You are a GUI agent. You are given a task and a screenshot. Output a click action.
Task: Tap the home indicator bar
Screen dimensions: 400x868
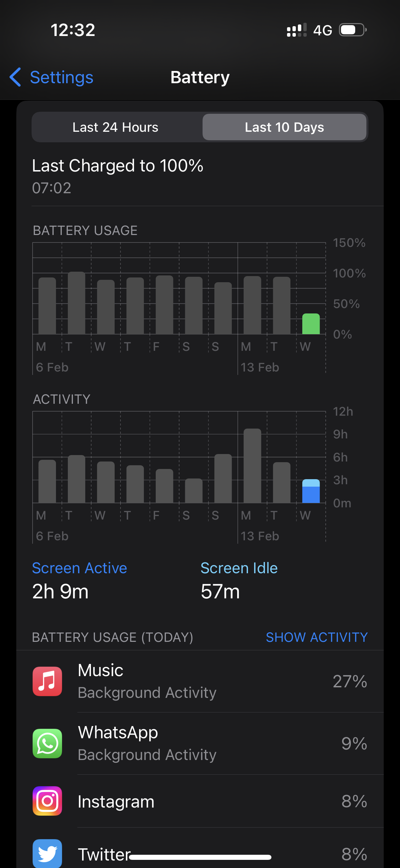200,857
